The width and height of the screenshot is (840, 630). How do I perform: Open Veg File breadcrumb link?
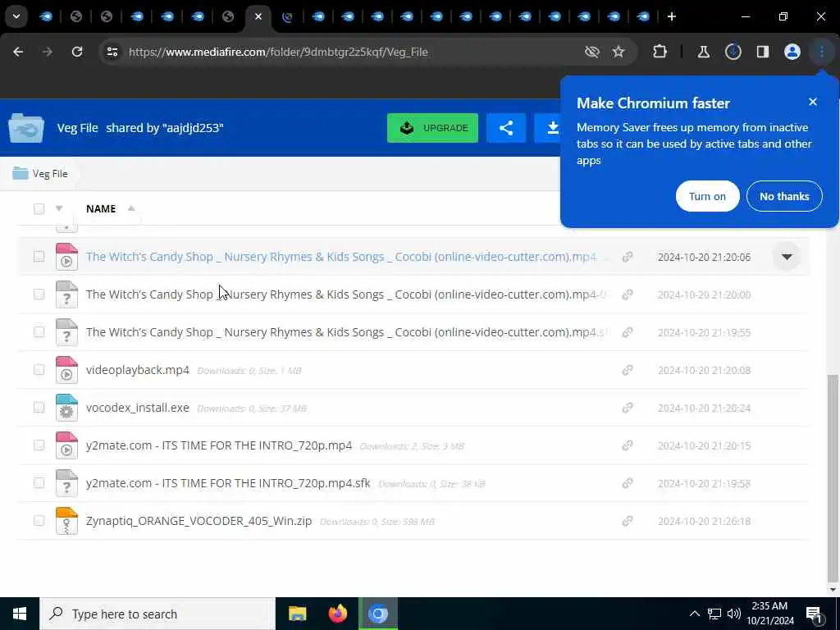tap(50, 174)
